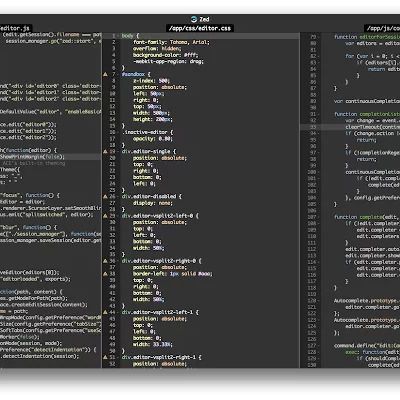Image resolution: width=400 pixels, height=400 pixels.
Task: Click the '"focus", function() {' line in left pane
Action: click(30, 195)
